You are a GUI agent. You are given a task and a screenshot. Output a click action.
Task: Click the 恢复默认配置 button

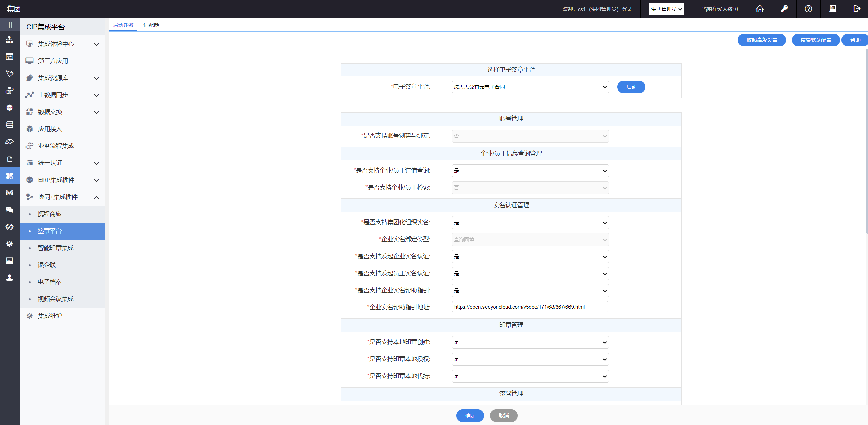point(815,40)
